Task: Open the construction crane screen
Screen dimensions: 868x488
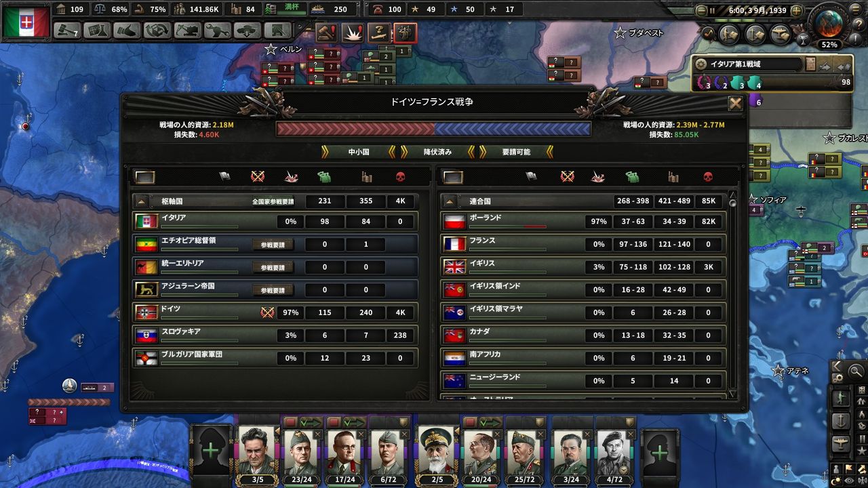Action: pos(187,30)
